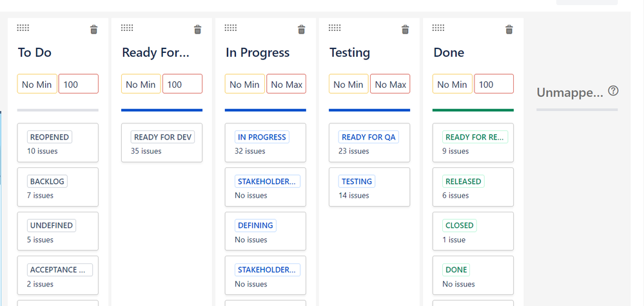Select the ACCEPTANCE status card with 2 issues
The height and width of the screenshot is (306, 644).
58,276
